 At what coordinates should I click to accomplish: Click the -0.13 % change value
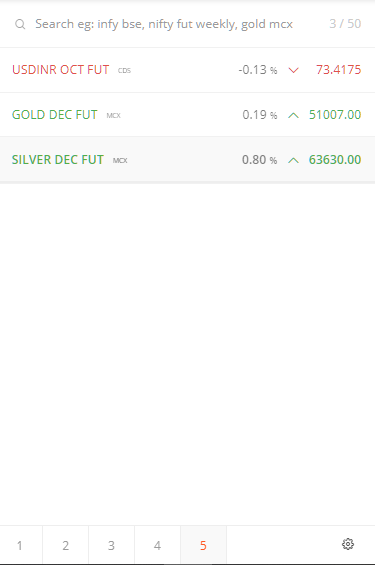coord(258,70)
